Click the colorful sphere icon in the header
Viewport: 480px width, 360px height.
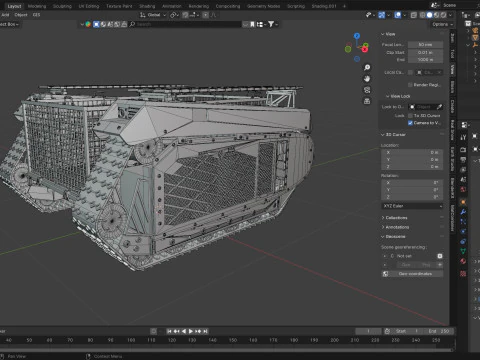point(88,24)
